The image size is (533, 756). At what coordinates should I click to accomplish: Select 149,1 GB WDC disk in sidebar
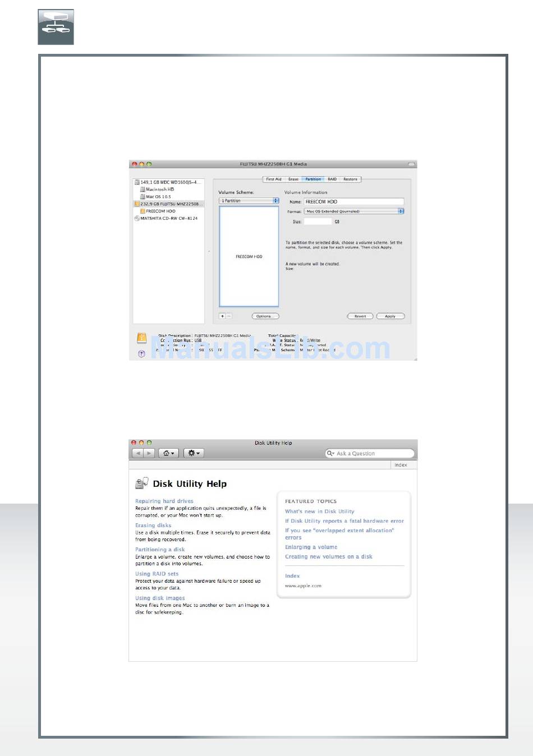[168, 182]
